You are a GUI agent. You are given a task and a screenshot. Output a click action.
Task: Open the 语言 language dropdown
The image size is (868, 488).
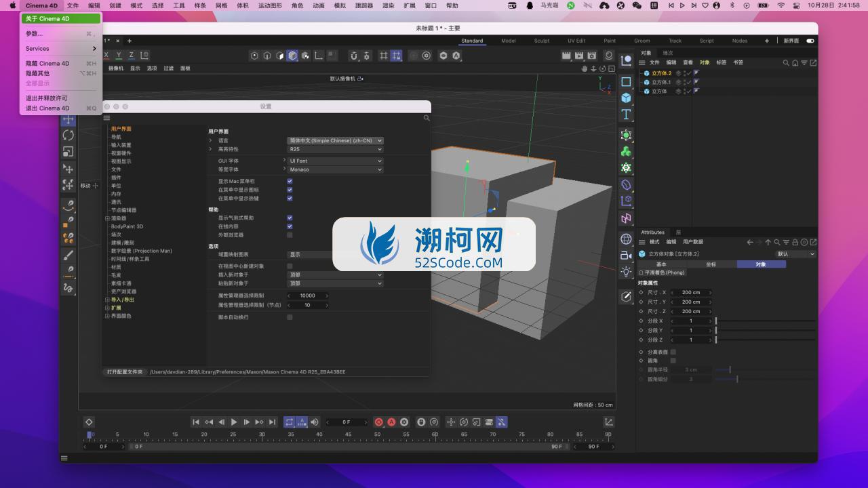(x=336, y=140)
